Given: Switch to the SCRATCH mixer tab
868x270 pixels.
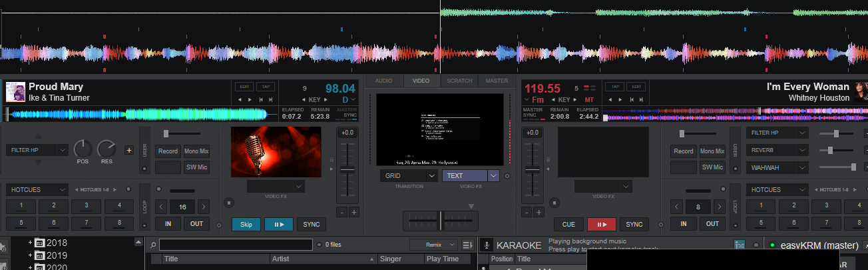Looking at the screenshot, I should click(459, 81).
